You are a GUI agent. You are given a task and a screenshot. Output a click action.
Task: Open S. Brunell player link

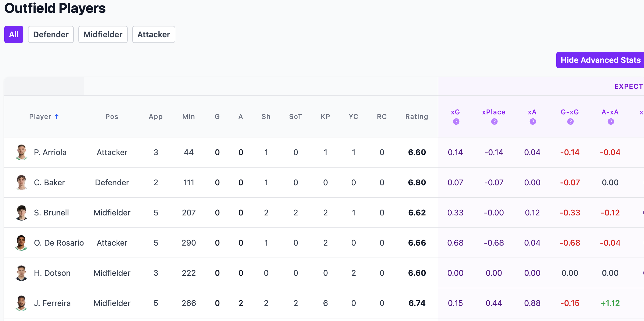pos(51,213)
